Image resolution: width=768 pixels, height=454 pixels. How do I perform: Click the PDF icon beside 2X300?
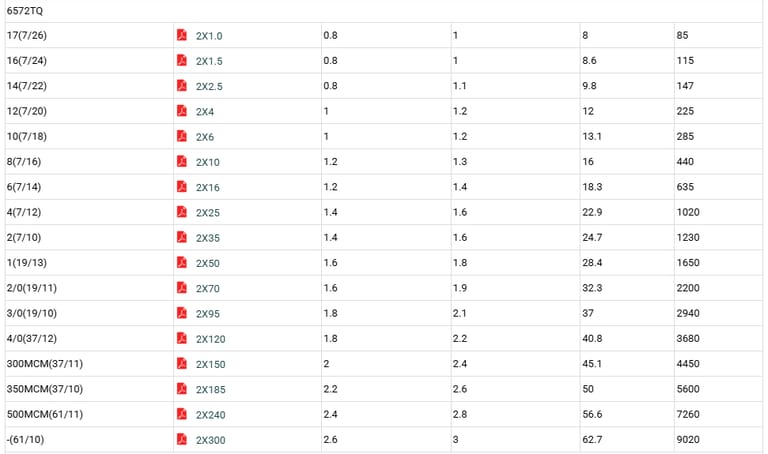tap(182, 439)
